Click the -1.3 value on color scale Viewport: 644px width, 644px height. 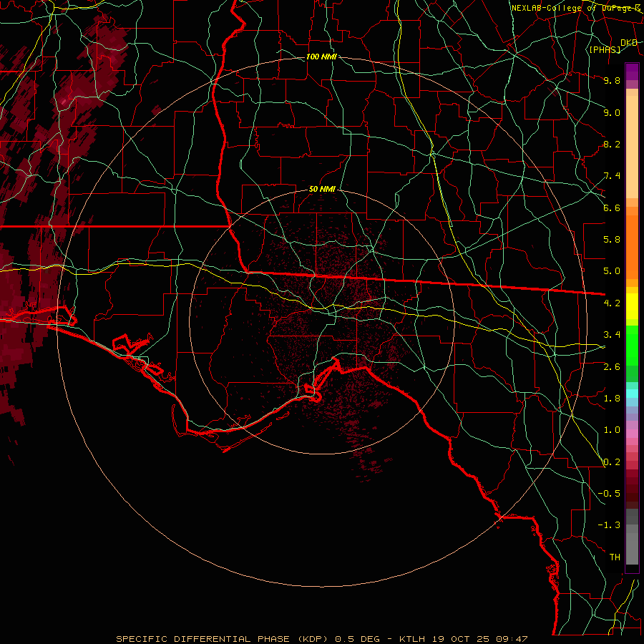[609, 525]
